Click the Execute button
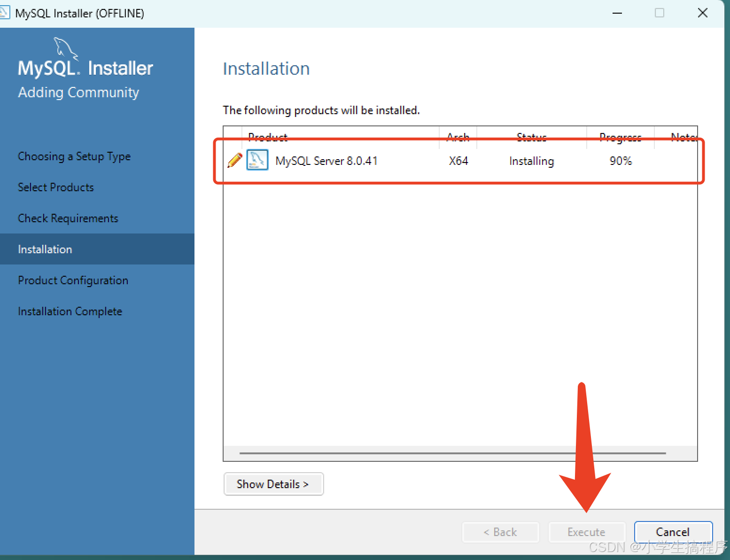730x560 pixels. click(586, 532)
